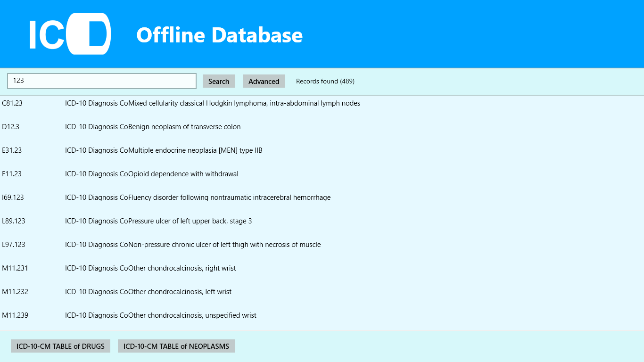Viewport: 644px width, 362px height.
Task: Select record F11.23 opioid dependence entry
Action: click(x=151, y=173)
